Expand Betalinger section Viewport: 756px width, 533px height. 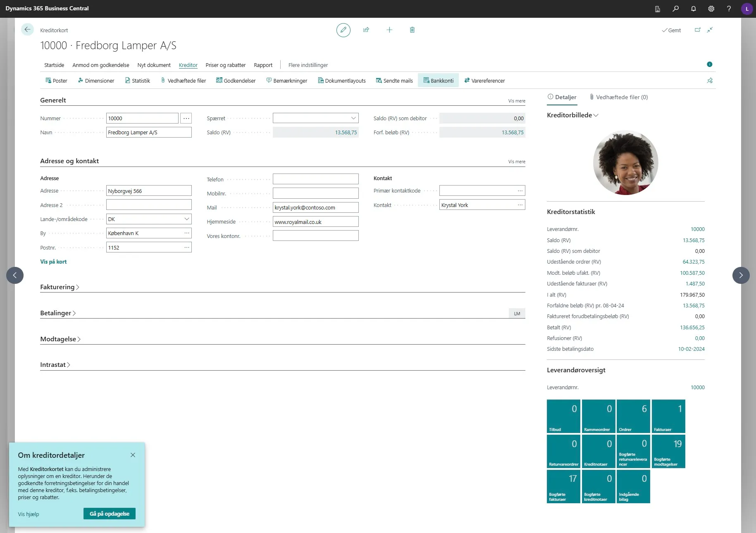[x=58, y=313]
